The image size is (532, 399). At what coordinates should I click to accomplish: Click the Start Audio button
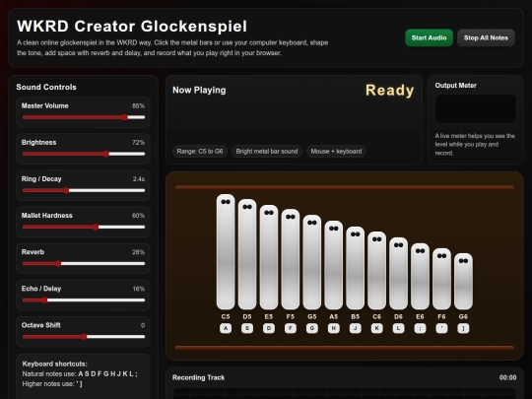[x=429, y=37]
